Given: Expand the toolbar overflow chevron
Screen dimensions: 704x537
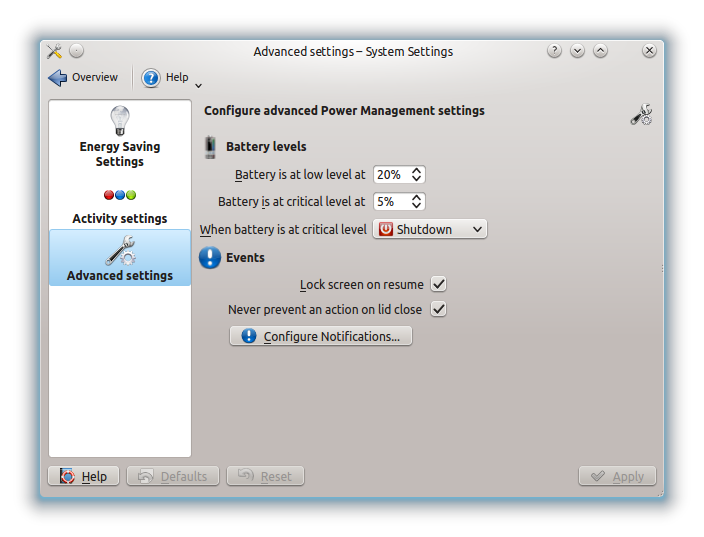Looking at the screenshot, I should pyautogui.click(x=198, y=85).
